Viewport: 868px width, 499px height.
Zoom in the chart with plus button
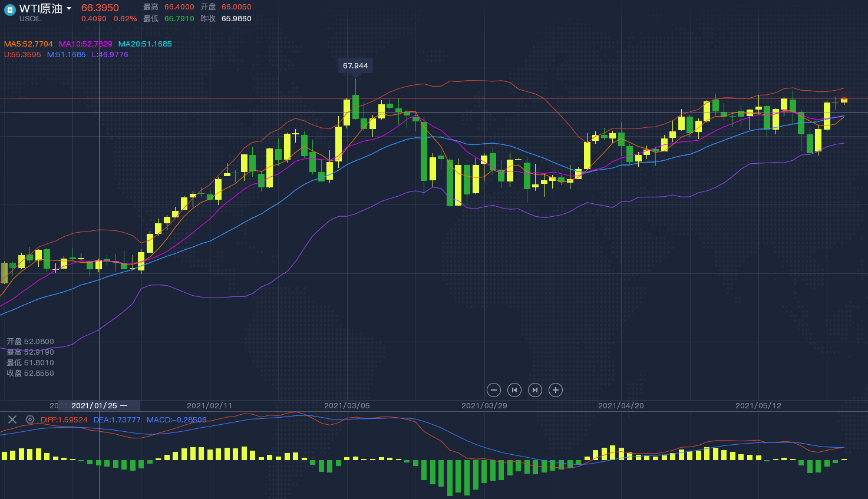click(555, 390)
